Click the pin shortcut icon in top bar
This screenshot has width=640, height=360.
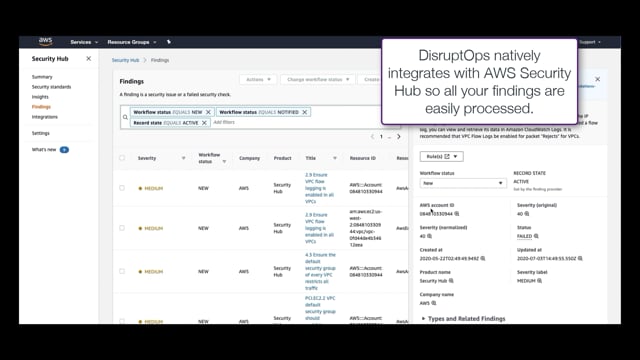(169, 42)
